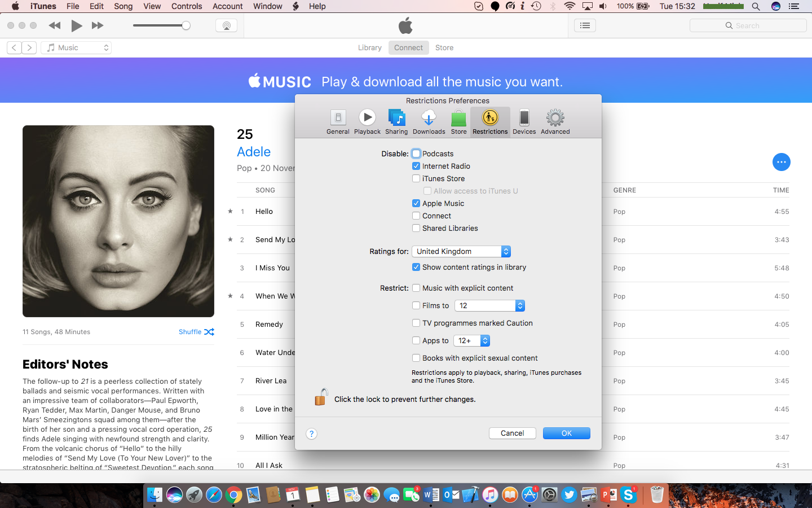Viewport: 812px width, 508px height.
Task: Open the Advanced preferences pane
Action: (x=555, y=122)
